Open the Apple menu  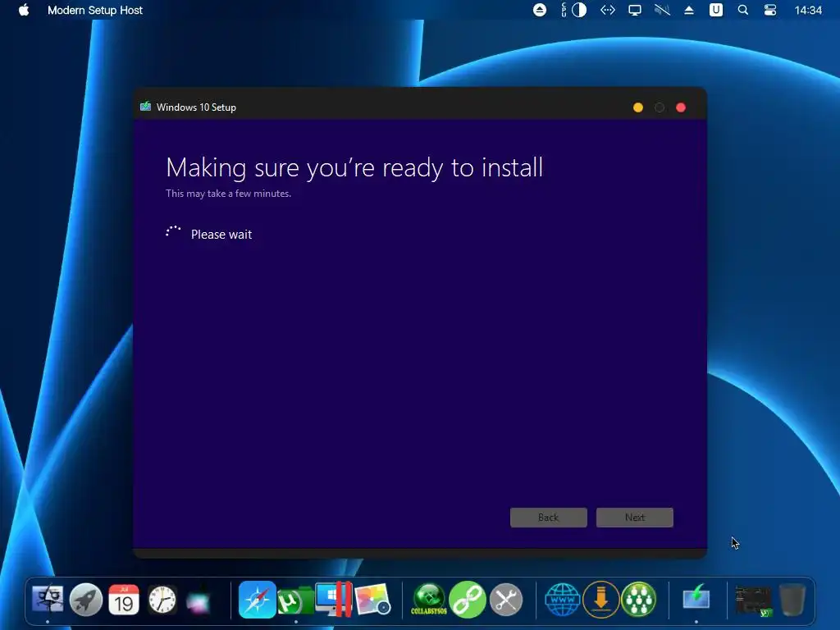(24, 10)
